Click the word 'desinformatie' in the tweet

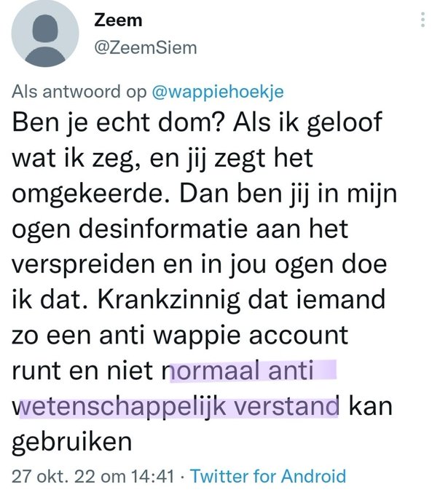(163, 229)
